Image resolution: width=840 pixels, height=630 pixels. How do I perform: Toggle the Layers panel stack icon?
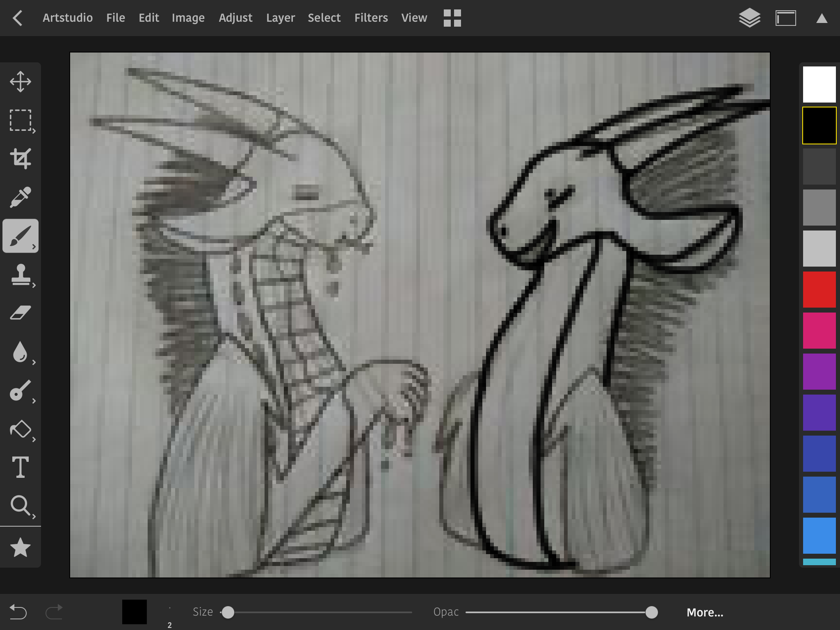[749, 18]
